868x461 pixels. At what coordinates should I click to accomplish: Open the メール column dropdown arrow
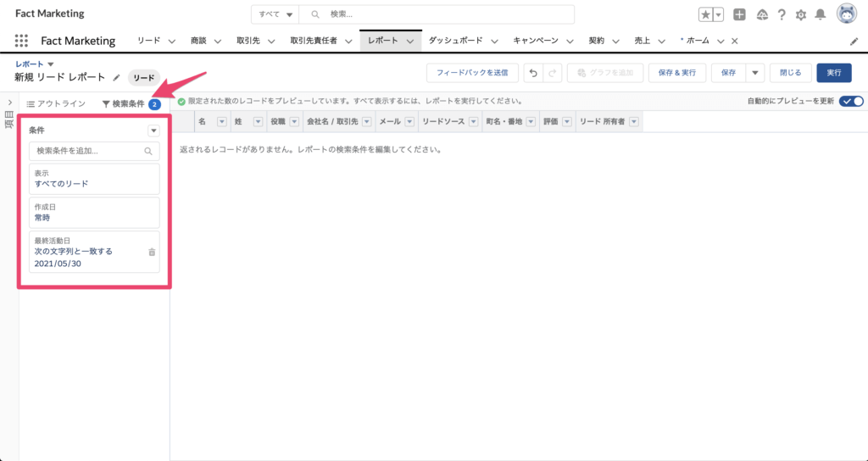[x=409, y=122]
